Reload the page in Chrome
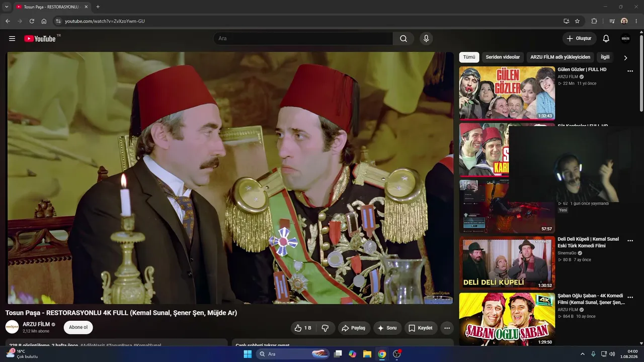Image resolution: width=644 pixels, height=362 pixels. point(32,21)
